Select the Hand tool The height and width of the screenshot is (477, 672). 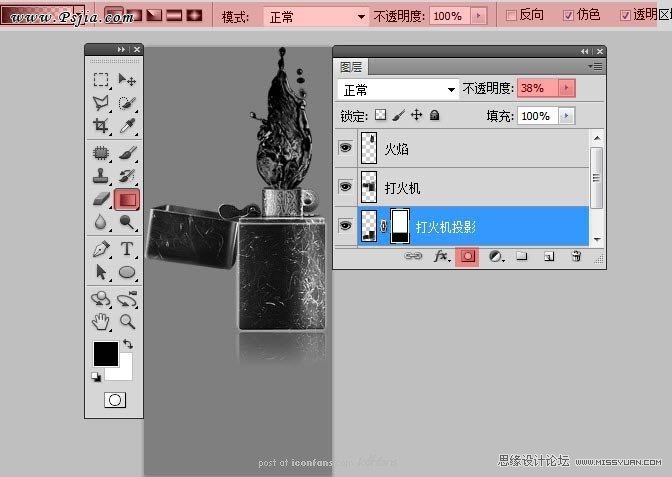tap(101, 321)
